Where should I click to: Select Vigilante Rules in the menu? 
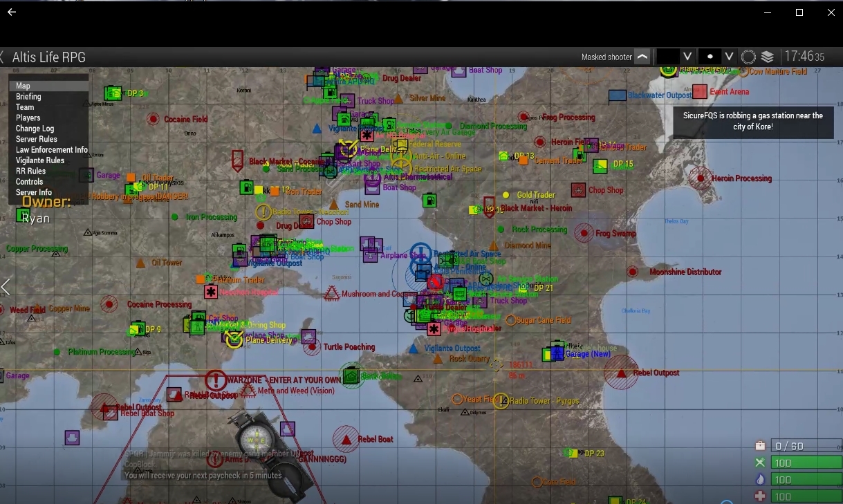click(x=48, y=160)
